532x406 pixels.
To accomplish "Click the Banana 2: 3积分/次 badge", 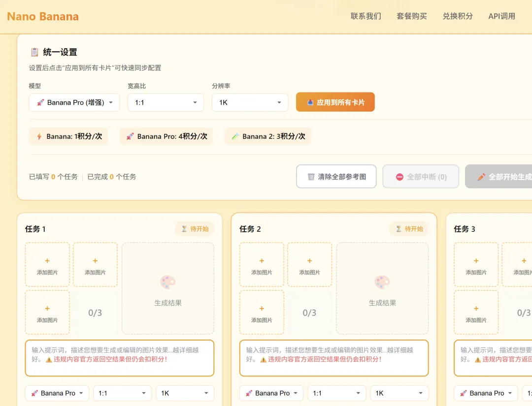I will (267, 136).
